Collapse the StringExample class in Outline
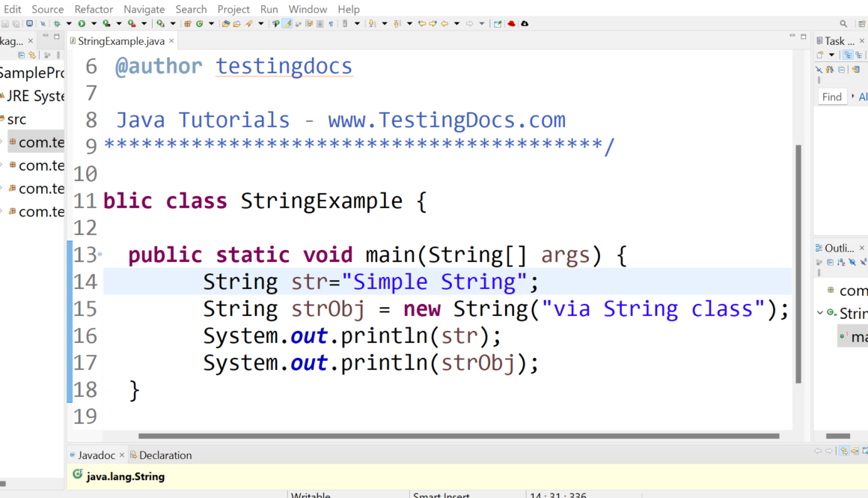The image size is (868, 498). 821,313
